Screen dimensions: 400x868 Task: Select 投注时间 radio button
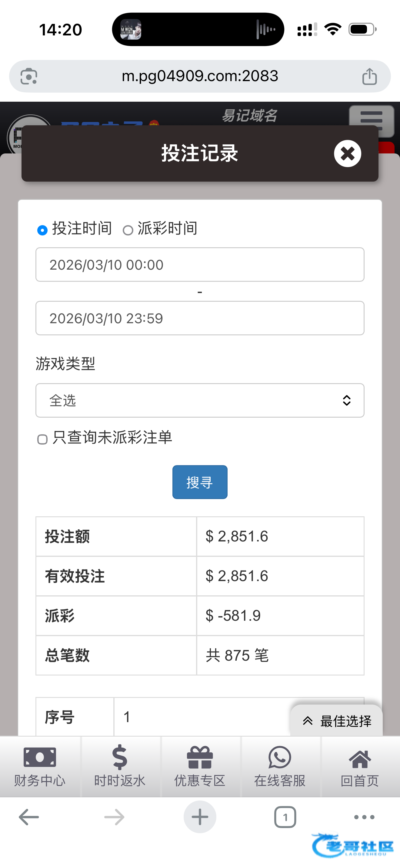(x=42, y=230)
